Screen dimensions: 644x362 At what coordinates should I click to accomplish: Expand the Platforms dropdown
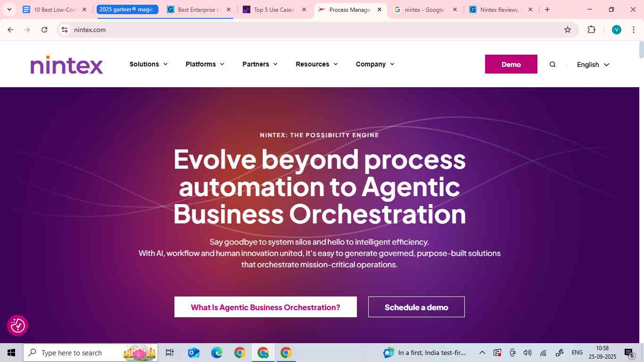click(x=205, y=64)
